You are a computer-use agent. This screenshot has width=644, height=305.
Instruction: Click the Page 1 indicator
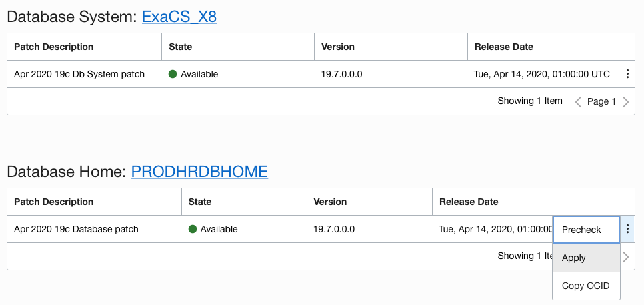(601, 102)
